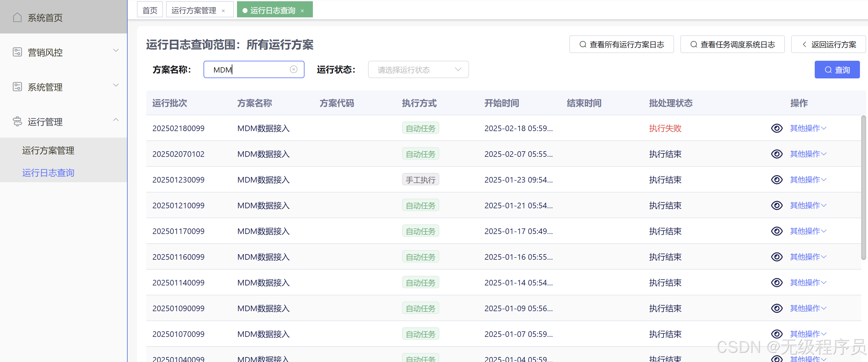Click the table's vertical scrollbar
This screenshot has width=868, height=362.
click(863, 188)
